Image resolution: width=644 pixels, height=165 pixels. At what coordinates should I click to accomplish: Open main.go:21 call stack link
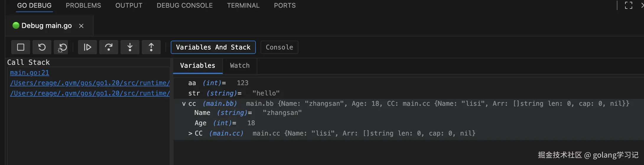point(30,73)
